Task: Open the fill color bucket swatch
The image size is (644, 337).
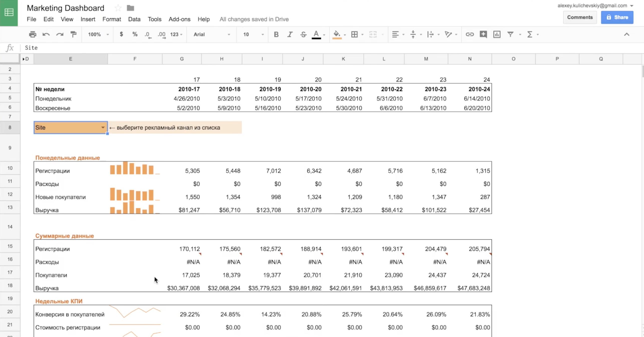Action: tap(337, 34)
